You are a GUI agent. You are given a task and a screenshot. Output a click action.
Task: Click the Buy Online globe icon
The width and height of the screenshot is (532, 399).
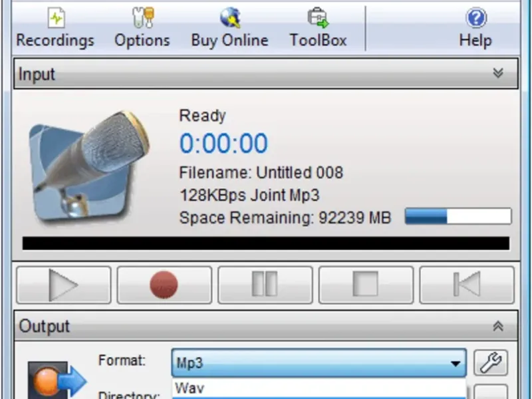pyautogui.click(x=230, y=18)
